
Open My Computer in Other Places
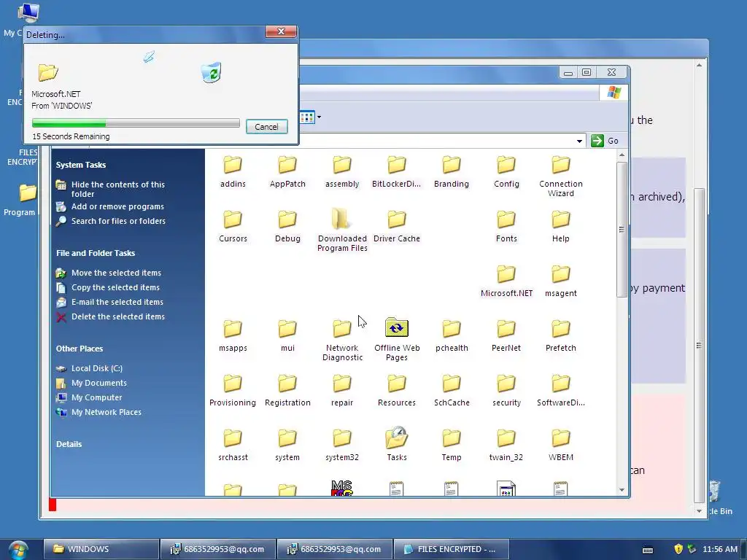click(96, 397)
